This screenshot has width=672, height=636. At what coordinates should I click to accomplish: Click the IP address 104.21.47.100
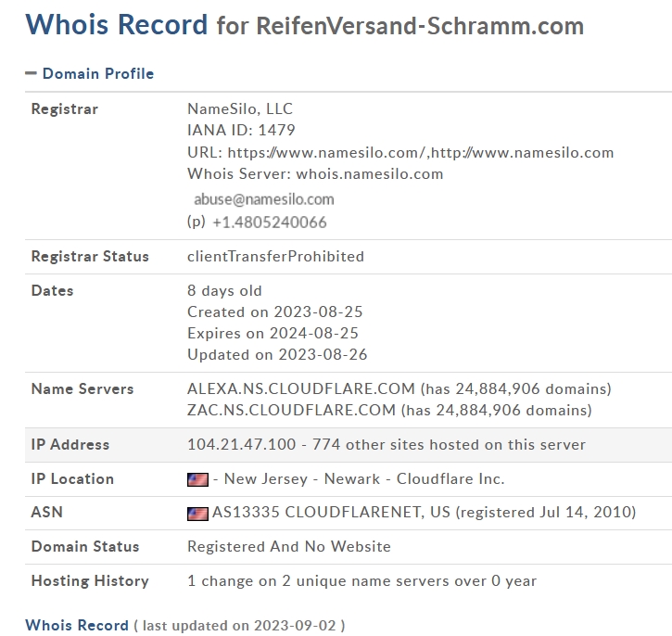pos(241,444)
